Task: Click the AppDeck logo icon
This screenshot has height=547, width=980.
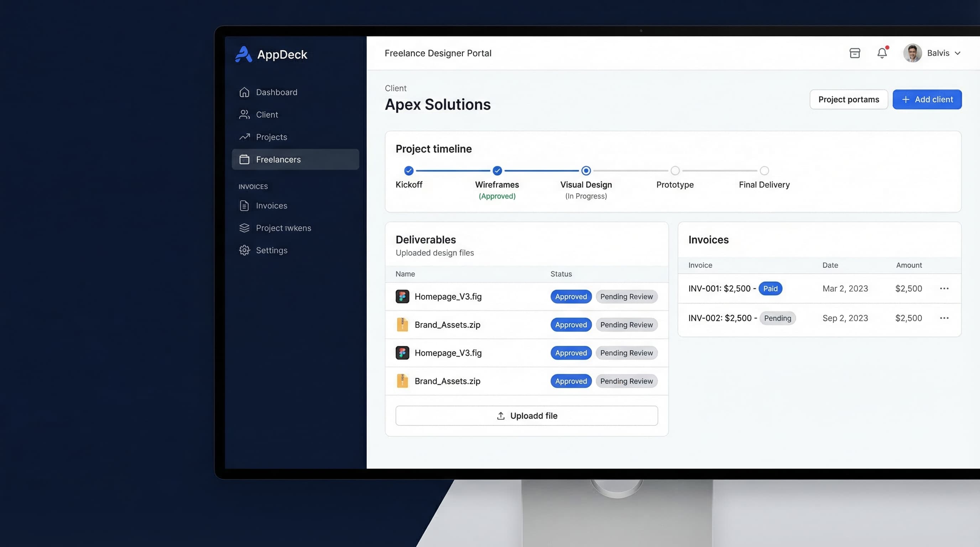Action: pos(244,54)
